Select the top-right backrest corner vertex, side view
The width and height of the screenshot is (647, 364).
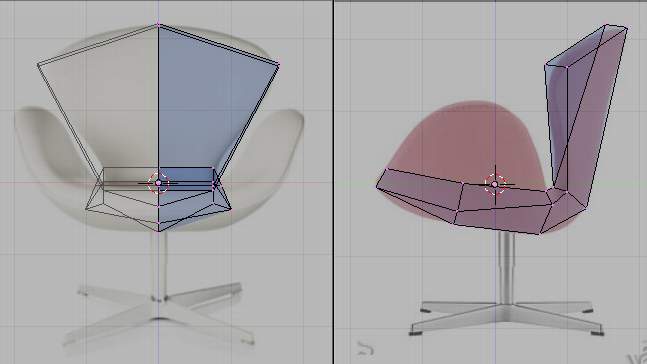627,28
